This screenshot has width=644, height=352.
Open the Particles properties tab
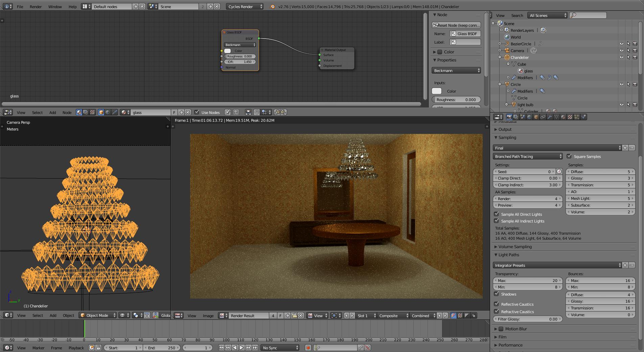tap(577, 117)
